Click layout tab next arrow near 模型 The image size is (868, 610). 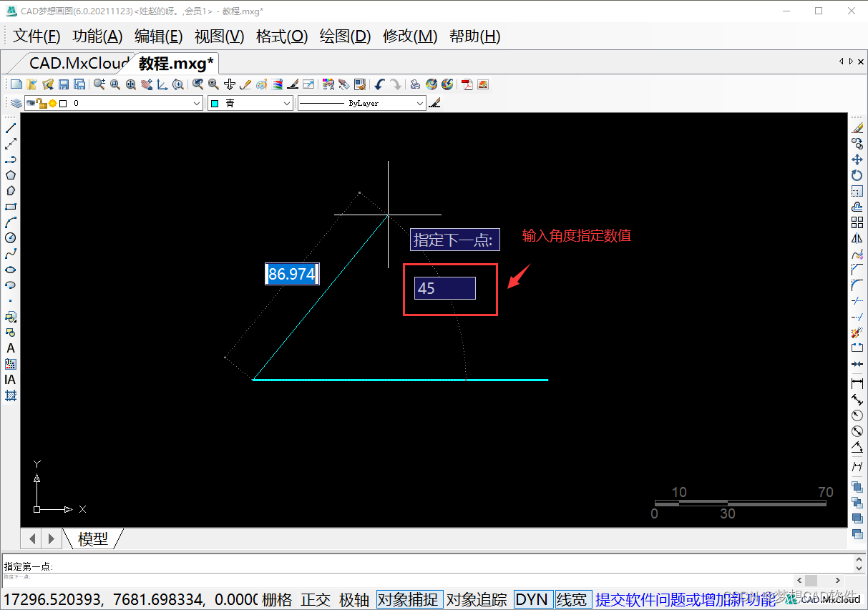coord(51,538)
